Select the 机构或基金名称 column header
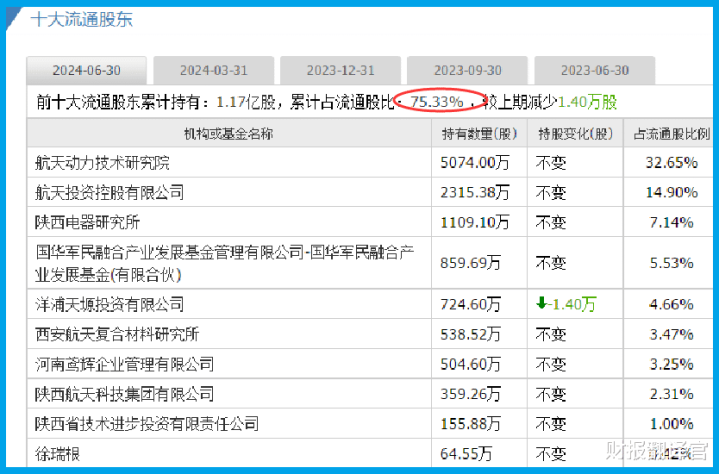Image resolution: width=719 pixels, height=474 pixels. pyautogui.click(x=228, y=134)
